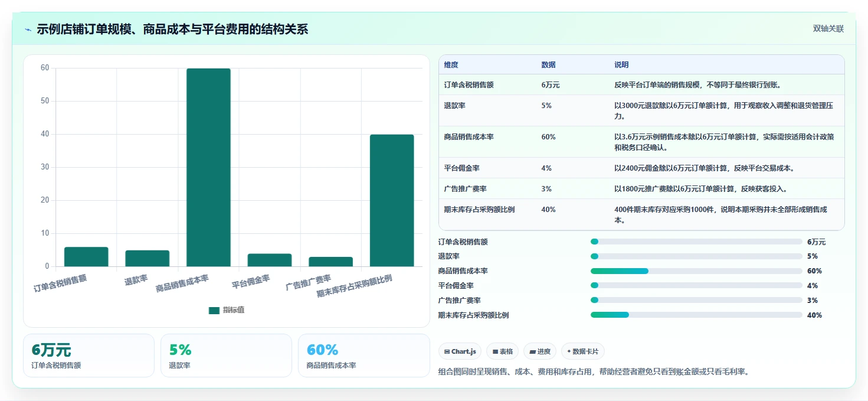Click the chart title heading text
Viewport: 868px width, 401px height.
tap(172, 30)
